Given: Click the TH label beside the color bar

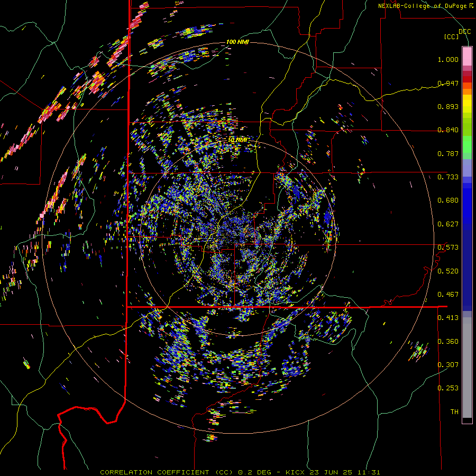Looking at the screenshot, I should [454, 412].
